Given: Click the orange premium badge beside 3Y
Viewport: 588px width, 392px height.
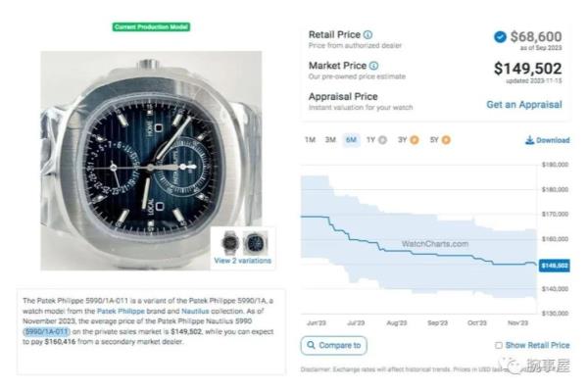Looking at the screenshot, I should 414,140.
